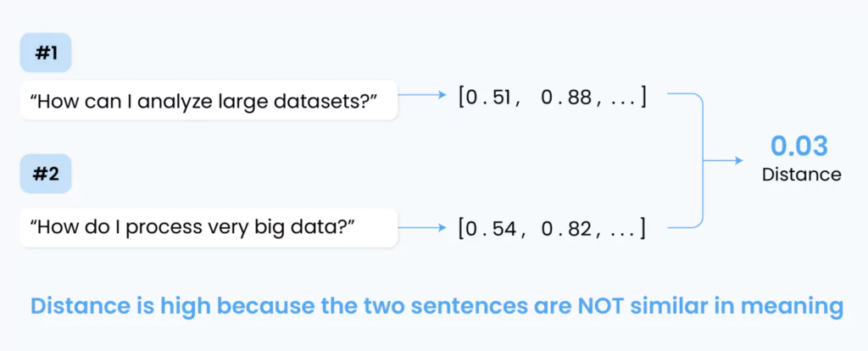Click the arrow after the first sentence
The image size is (868, 351).
(422, 95)
